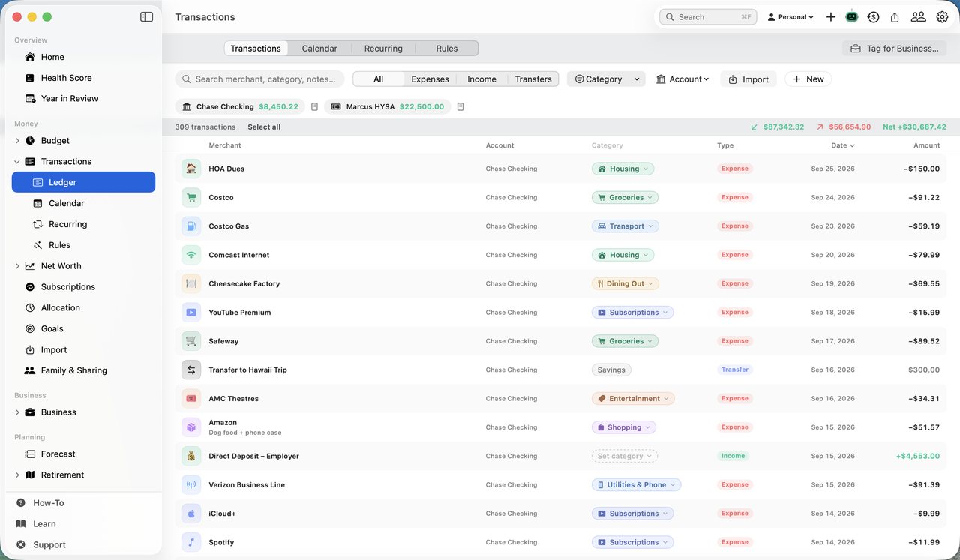Select the Income filter segment
Screen dimensions: 960x560
[x=481, y=79]
